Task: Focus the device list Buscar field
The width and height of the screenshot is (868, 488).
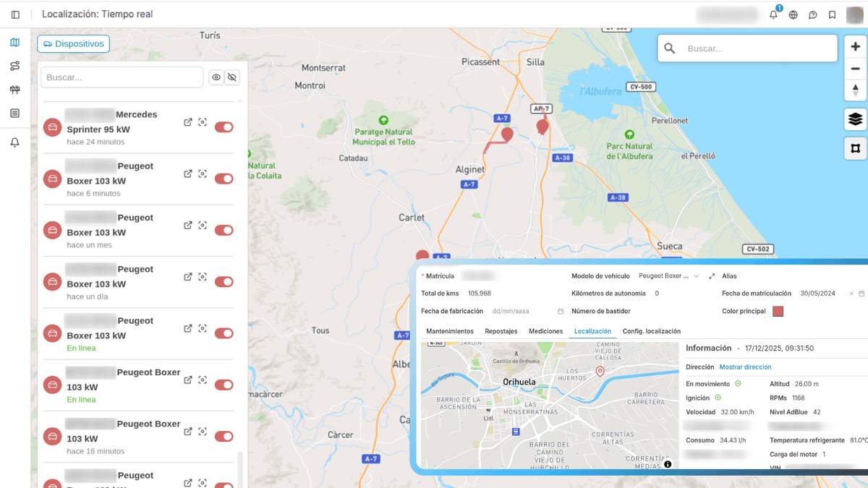Action: pyautogui.click(x=122, y=77)
